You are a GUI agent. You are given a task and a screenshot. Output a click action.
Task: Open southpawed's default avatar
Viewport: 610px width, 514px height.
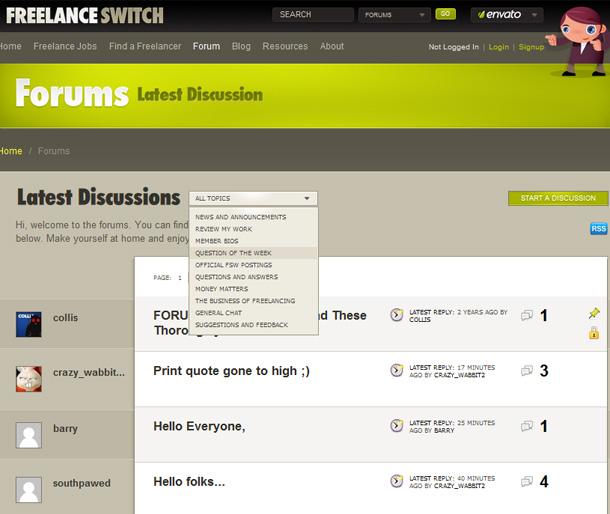[28, 490]
